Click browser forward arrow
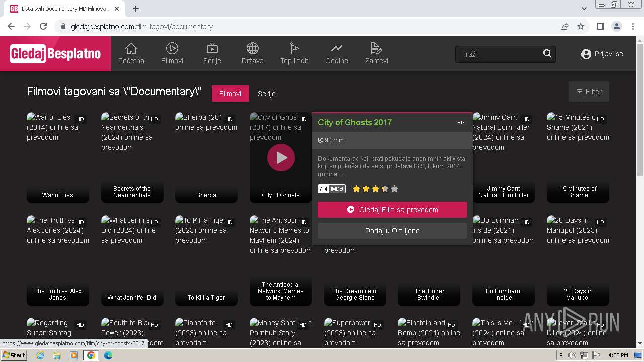 click(27, 27)
